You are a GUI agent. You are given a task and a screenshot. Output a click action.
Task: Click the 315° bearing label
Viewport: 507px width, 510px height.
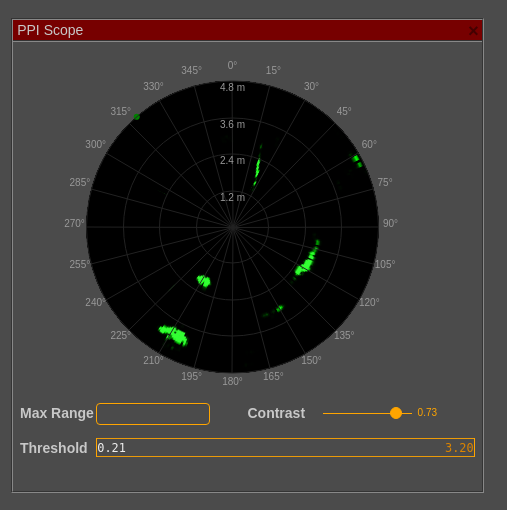click(121, 111)
